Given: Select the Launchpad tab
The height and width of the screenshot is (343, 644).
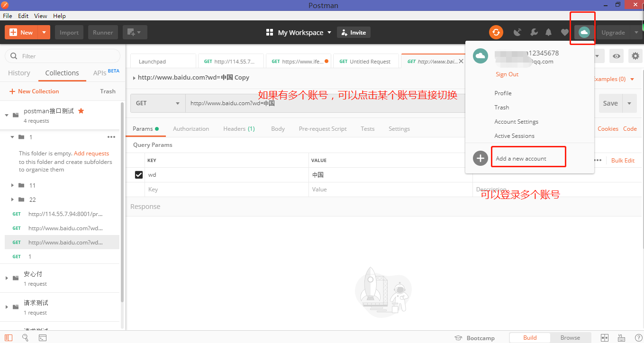Looking at the screenshot, I should 163,61.
